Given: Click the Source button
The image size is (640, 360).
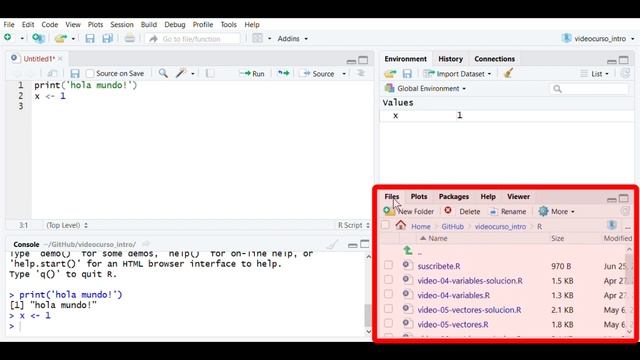Looking at the screenshot, I should [x=319, y=74].
